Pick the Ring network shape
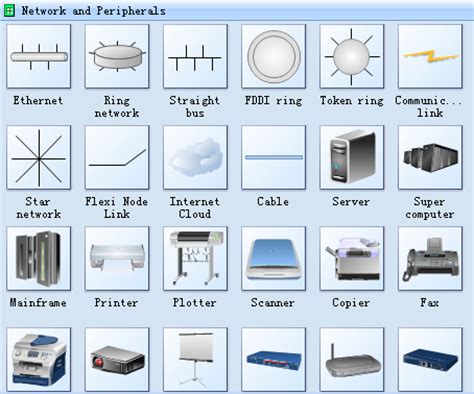The width and height of the screenshot is (474, 394). click(x=117, y=56)
